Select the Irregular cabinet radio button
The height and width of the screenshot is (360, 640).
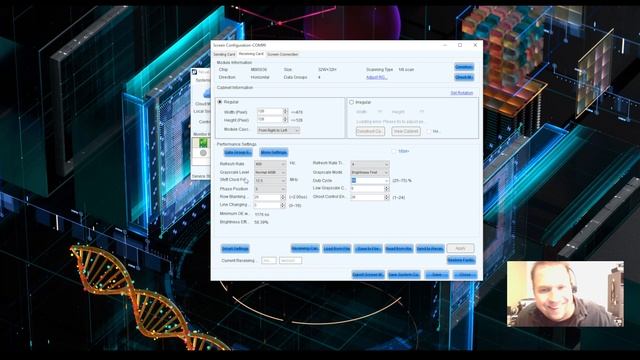click(351, 102)
